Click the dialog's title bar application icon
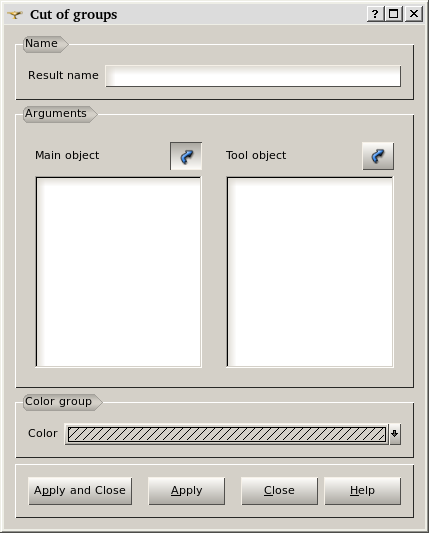This screenshot has width=429, height=533. coord(15,15)
